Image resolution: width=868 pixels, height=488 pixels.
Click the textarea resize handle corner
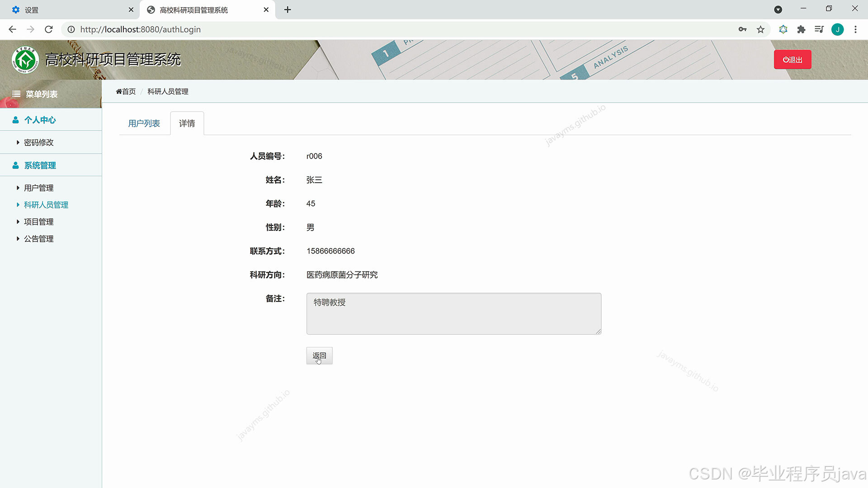pyautogui.click(x=598, y=331)
